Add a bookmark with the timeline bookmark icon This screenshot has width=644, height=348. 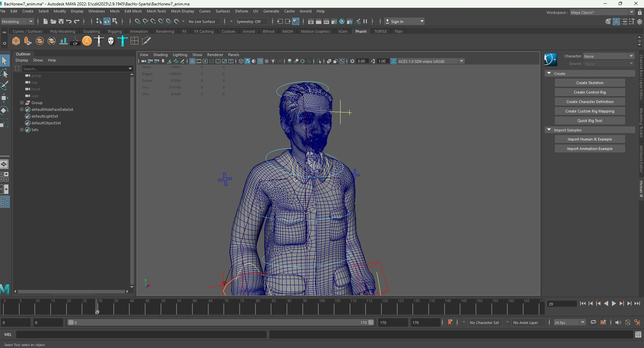pos(450,322)
